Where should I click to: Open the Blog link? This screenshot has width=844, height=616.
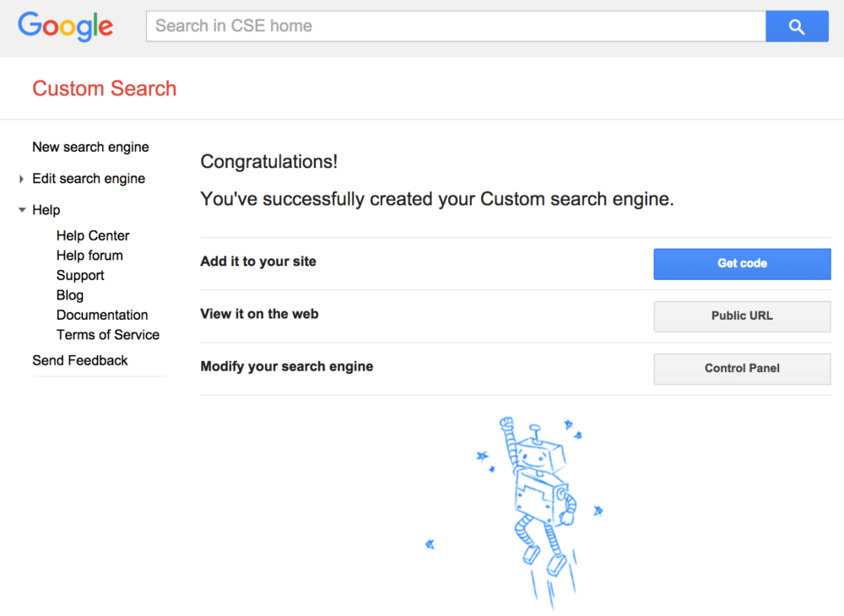click(x=70, y=294)
